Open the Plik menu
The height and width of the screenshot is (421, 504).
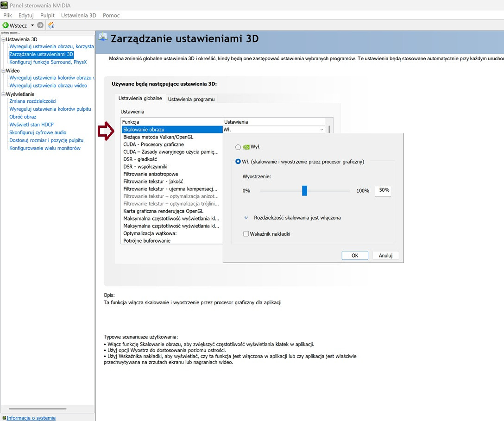pos(8,15)
